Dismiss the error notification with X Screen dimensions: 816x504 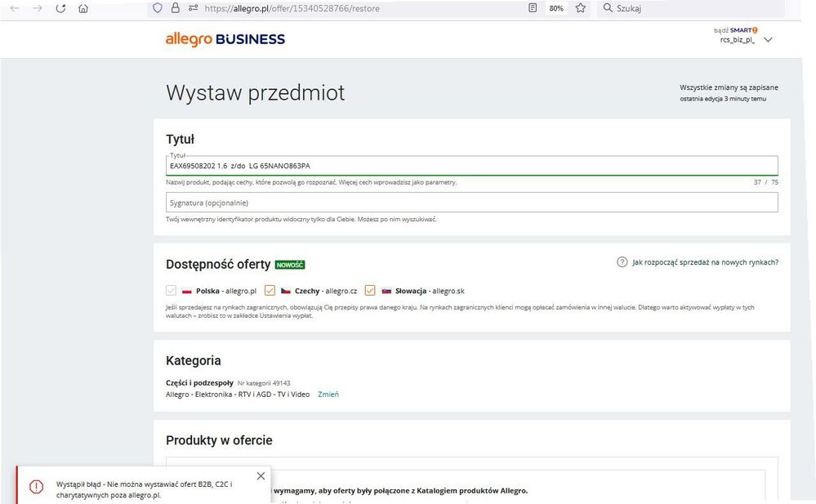pyautogui.click(x=261, y=476)
